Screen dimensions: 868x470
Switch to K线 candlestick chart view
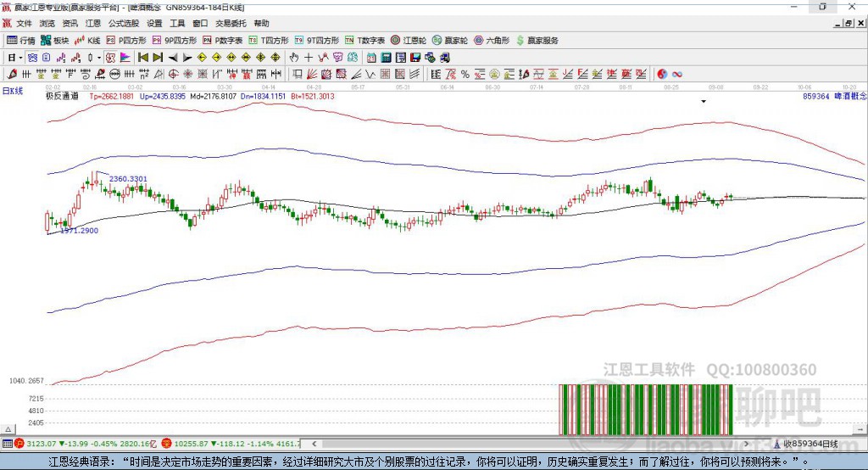tap(87, 41)
